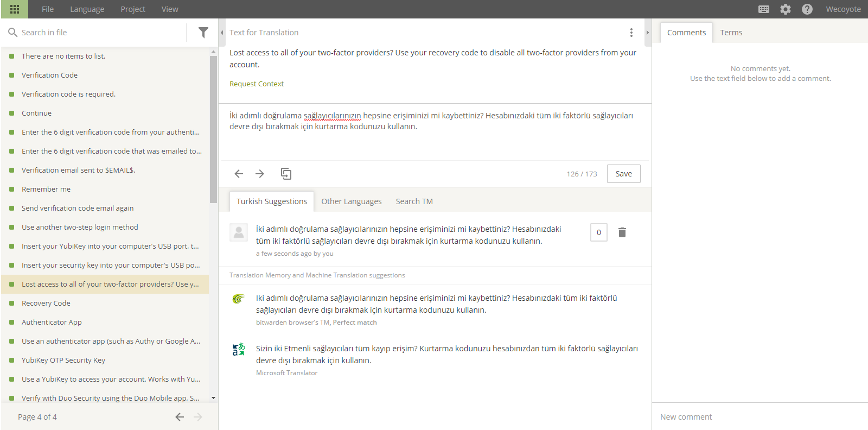Apply the bitwarden browser's TM perfect match suggestion
Viewport: 868px width, 430px height.
[x=437, y=304]
